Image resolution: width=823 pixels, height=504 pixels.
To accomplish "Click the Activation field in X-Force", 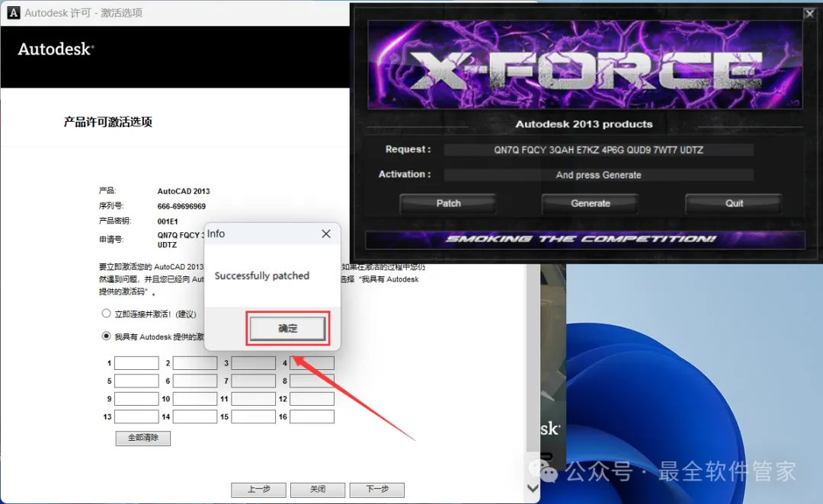I will click(598, 175).
